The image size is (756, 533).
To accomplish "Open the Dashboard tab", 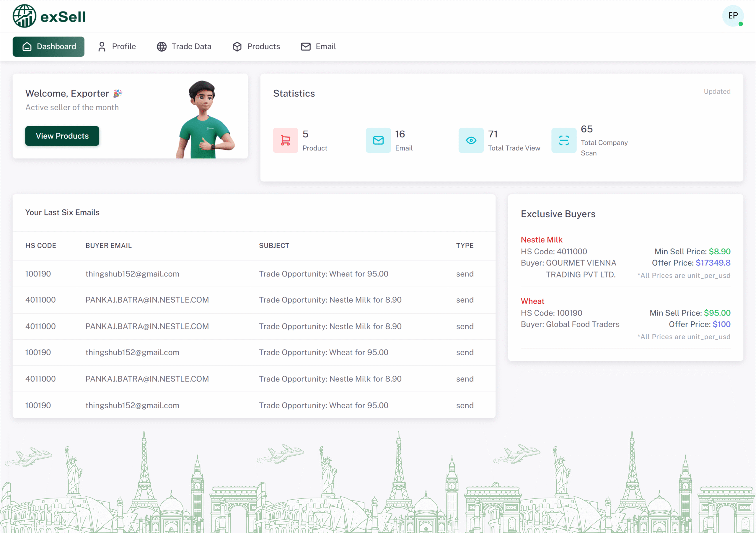I will [x=48, y=47].
